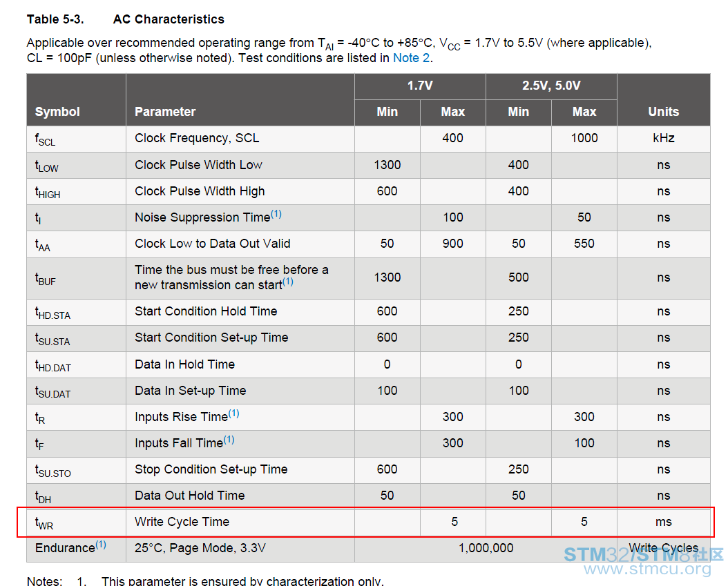Click the footnote (1) after Endurance
Viewport: 728px width, 586px height.
click(x=101, y=545)
